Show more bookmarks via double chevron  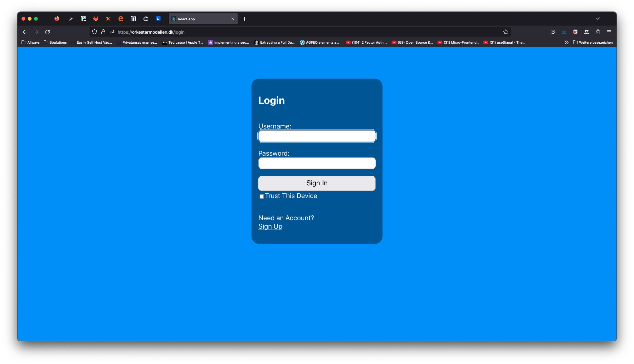click(x=566, y=42)
